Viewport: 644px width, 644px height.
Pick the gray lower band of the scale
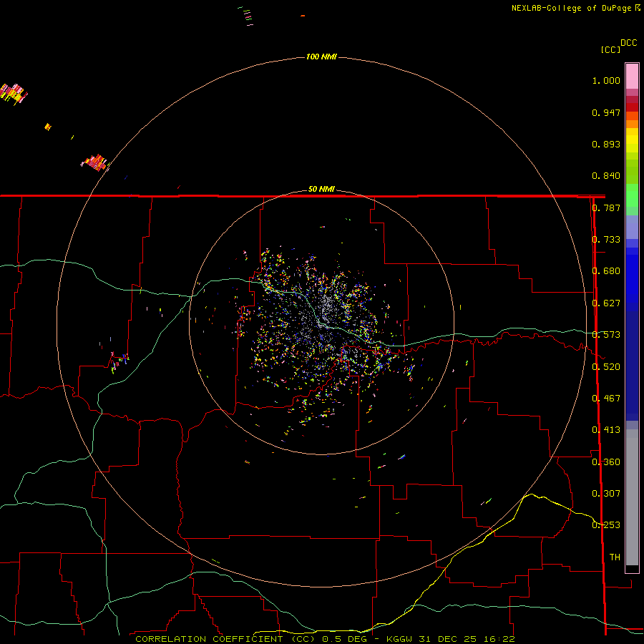(632, 497)
